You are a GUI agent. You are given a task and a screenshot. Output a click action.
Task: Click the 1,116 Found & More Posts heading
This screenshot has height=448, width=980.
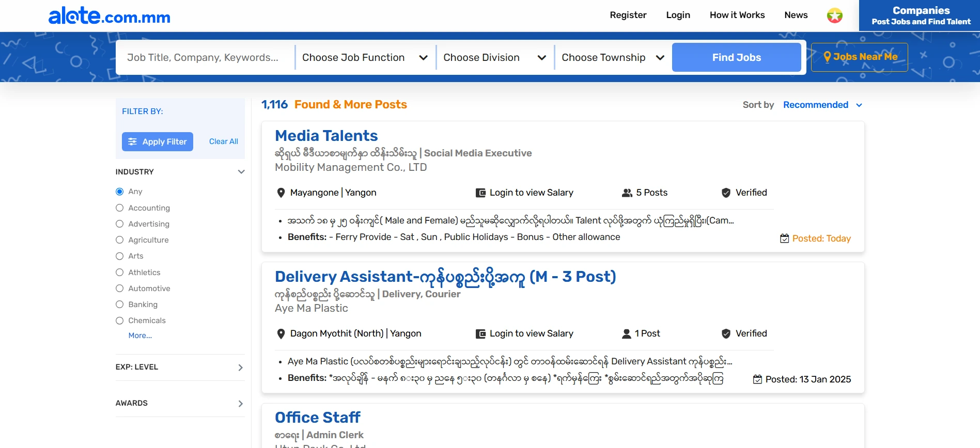tap(334, 104)
